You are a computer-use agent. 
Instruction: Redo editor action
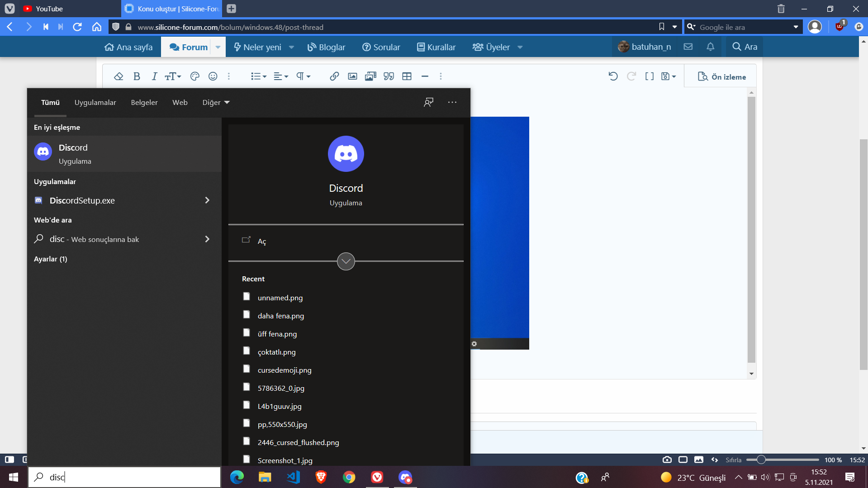tap(631, 76)
